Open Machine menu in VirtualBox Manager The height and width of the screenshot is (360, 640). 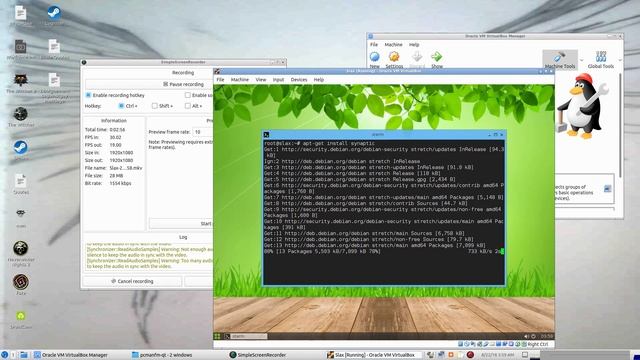pos(393,44)
